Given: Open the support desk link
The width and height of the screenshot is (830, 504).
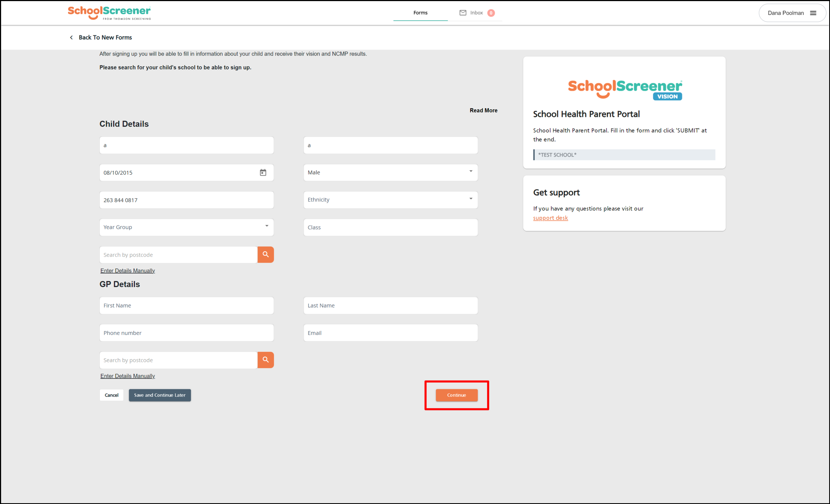Looking at the screenshot, I should [x=551, y=218].
